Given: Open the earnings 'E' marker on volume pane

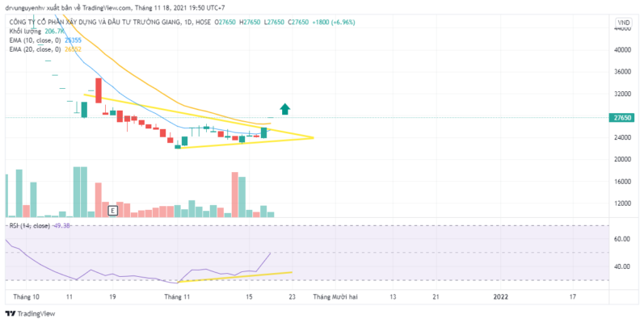Looking at the screenshot, I should [x=112, y=211].
